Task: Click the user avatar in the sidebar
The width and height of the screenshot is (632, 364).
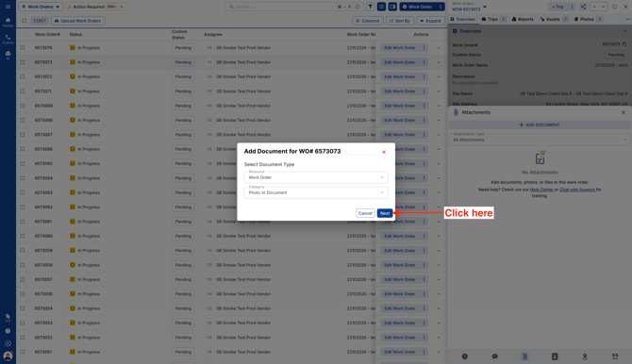Action: (x=8, y=356)
